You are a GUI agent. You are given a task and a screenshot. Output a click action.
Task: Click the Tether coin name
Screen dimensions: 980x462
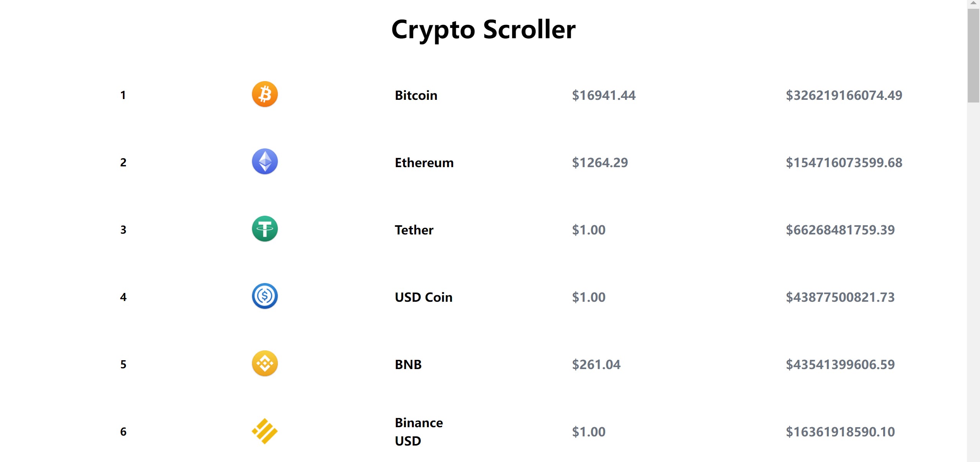click(x=414, y=230)
